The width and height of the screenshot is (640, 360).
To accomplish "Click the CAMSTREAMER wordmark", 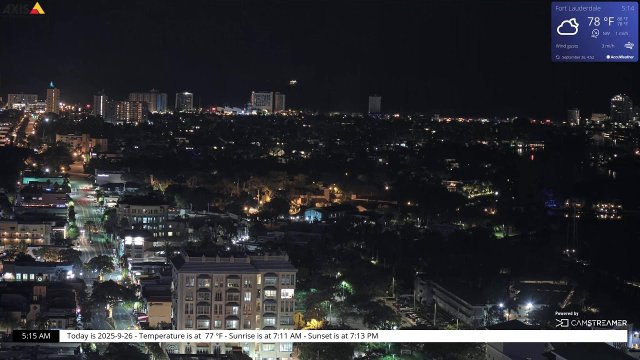I will 599,323.
